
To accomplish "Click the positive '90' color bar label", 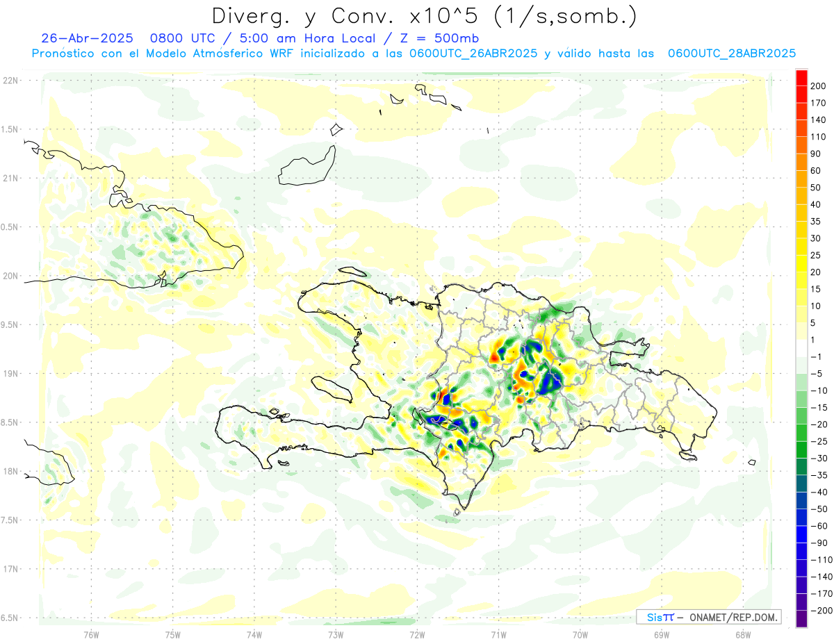I will coord(816,154).
